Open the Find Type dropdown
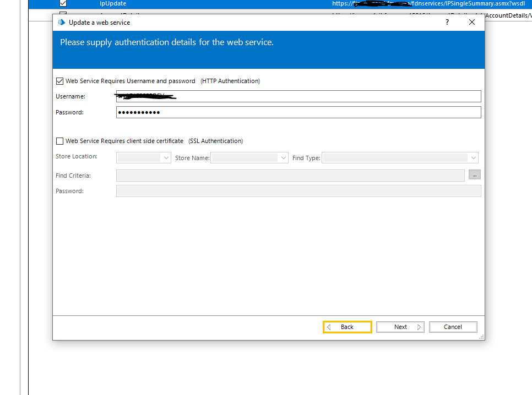This screenshot has width=532, height=395. 400,158
